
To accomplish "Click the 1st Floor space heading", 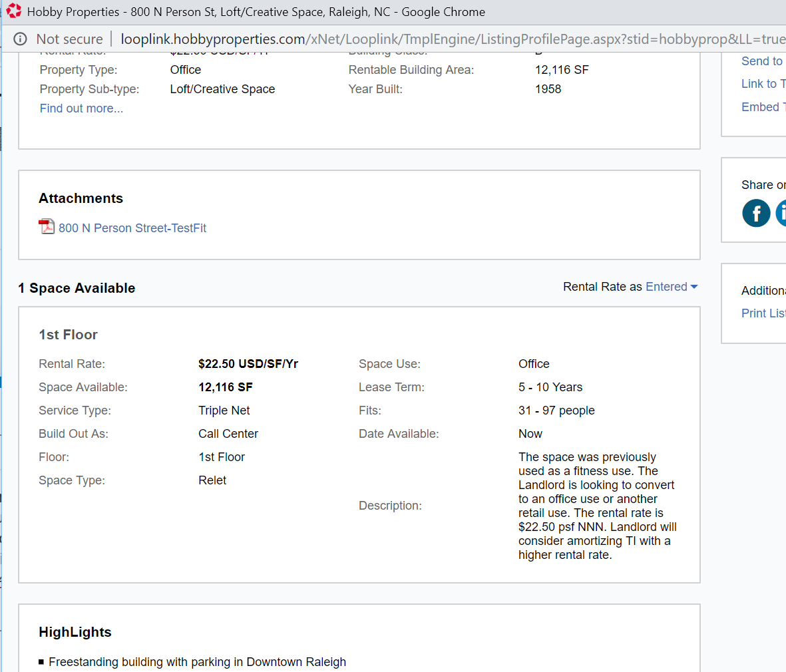I will 68,335.
